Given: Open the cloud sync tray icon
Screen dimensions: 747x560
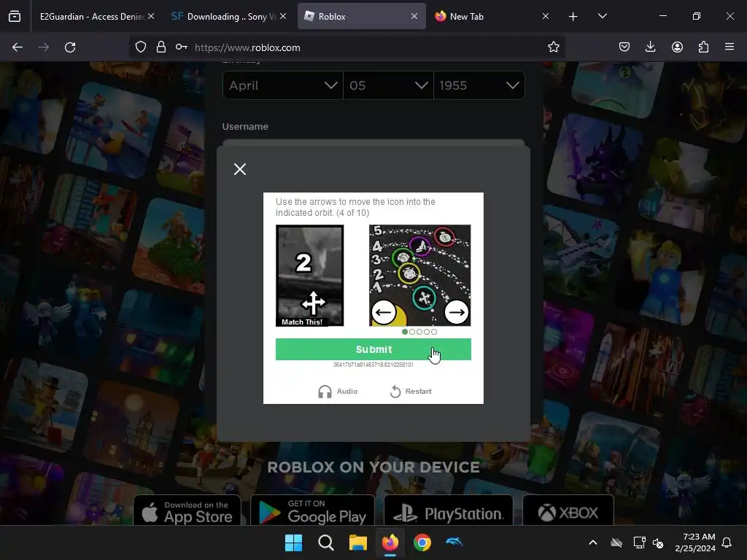Looking at the screenshot, I should (x=616, y=542).
